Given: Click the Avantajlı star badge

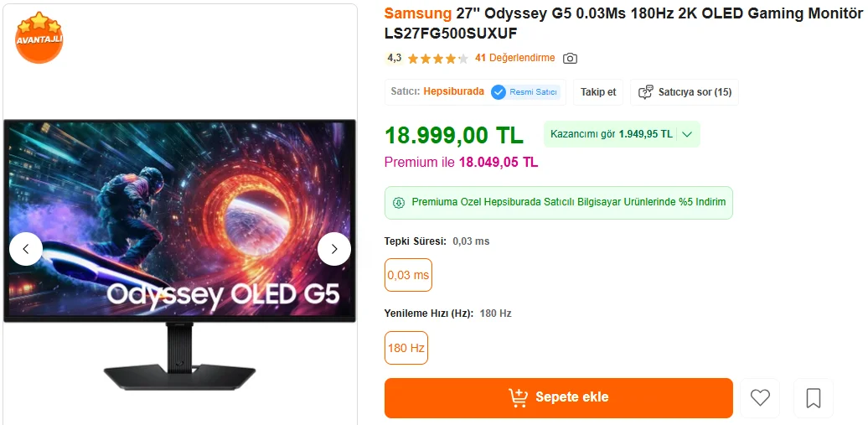Looking at the screenshot, I should 39,37.
